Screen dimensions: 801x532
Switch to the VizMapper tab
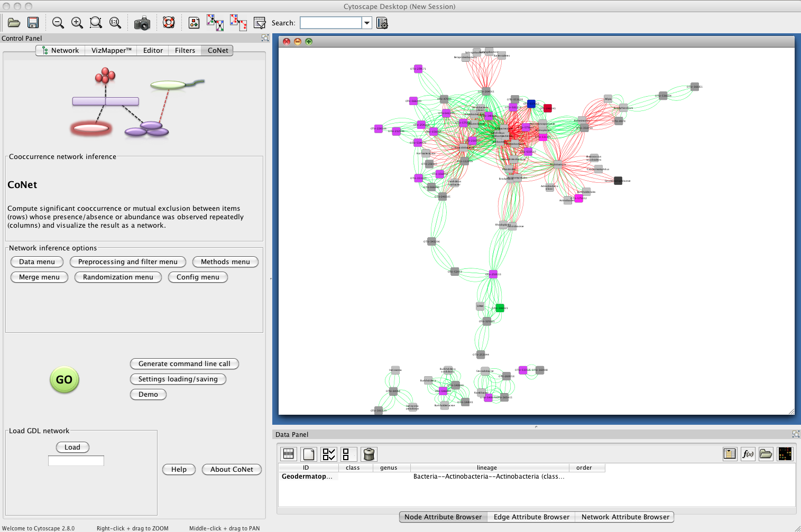[111, 51]
